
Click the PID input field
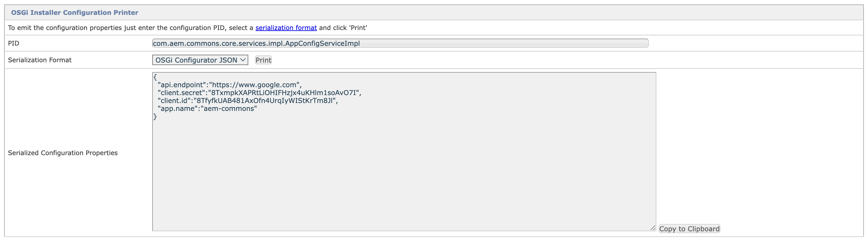tap(400, 43)
